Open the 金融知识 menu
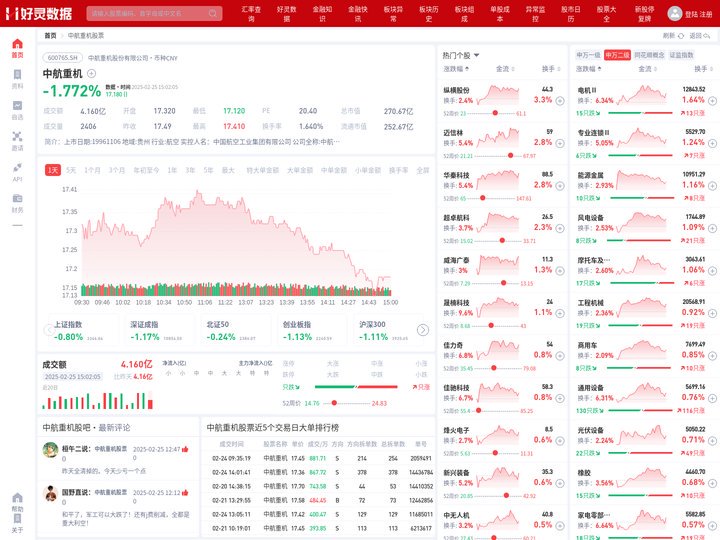Image resolution: width=720 pixels, height=540 pixels. [322, 14]
